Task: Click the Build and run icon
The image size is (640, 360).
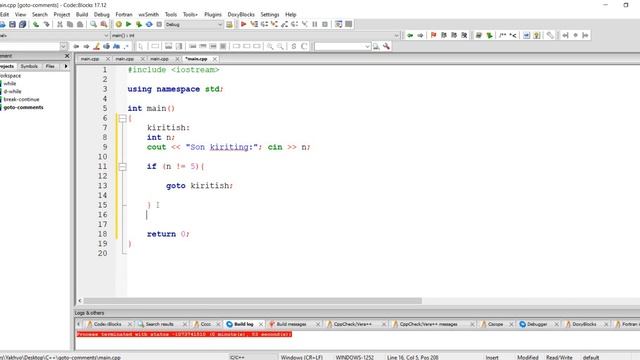Action: coord(139,24)
